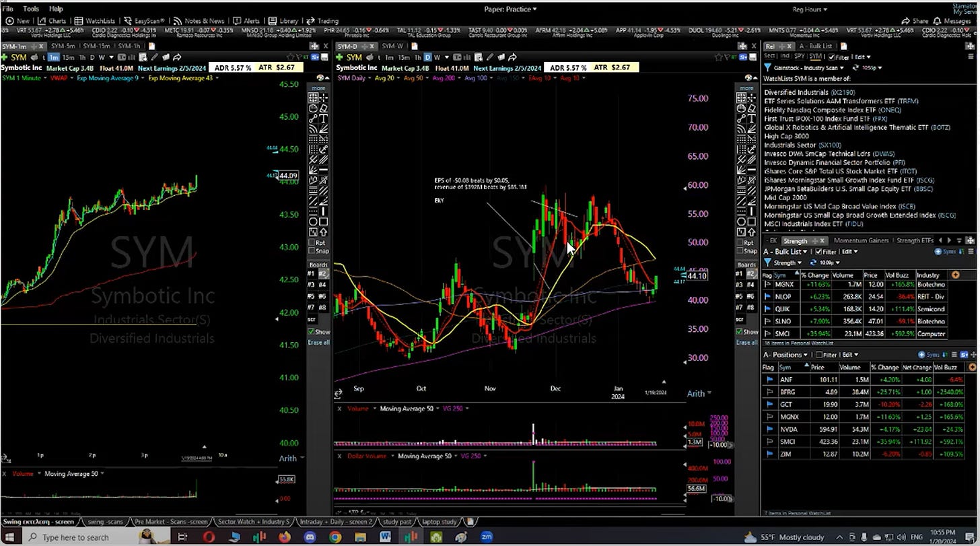Toggle Filter checkbox in A - Bulk List
Image resolution: width=980 pixels, height=546 pixels.
pos(817,252)
